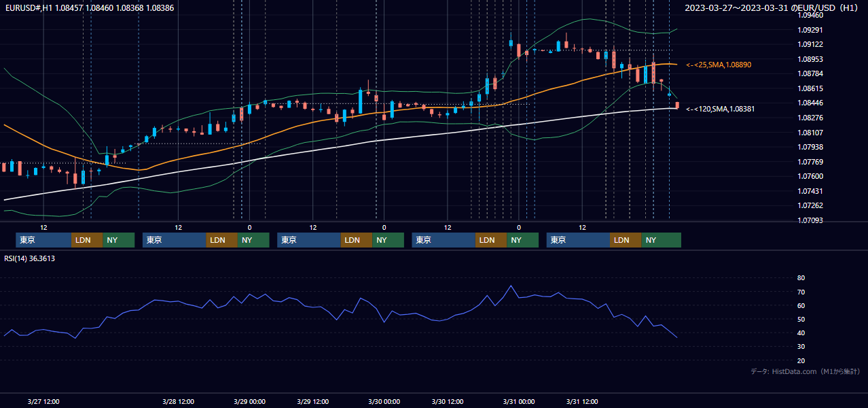Click the RSI 30 level label
Screen dimensions: 868x408
801,347
